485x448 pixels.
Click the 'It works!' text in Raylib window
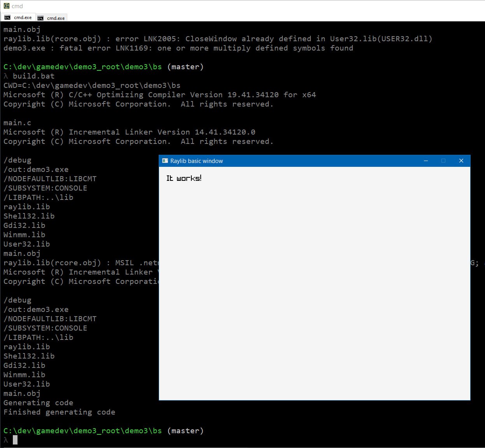point(184,178)
